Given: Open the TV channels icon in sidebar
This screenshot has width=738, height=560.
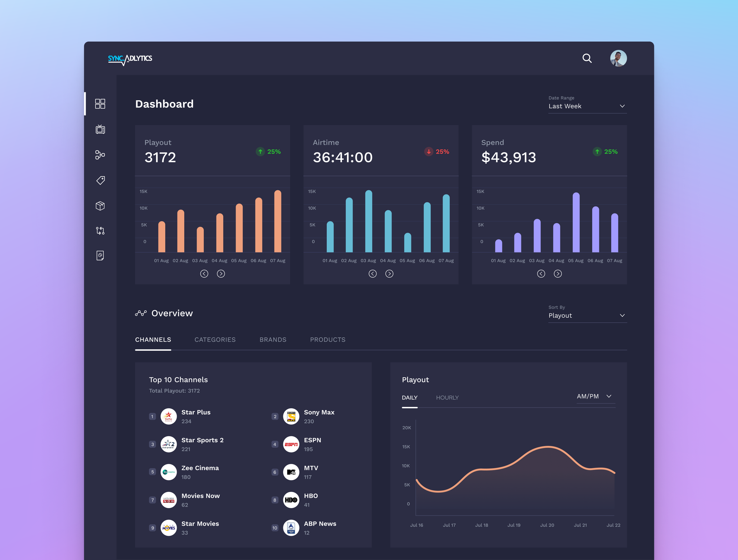Looking at the screenshot, I should (100, 130).
